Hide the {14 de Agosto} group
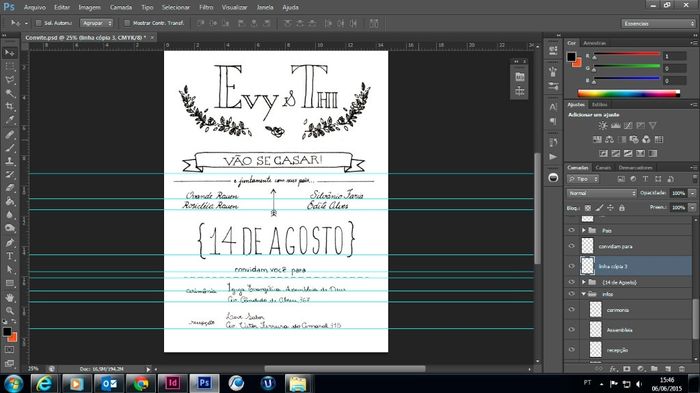Image resolution: width=700 pixels, height=393 pixels. [571, 282]
